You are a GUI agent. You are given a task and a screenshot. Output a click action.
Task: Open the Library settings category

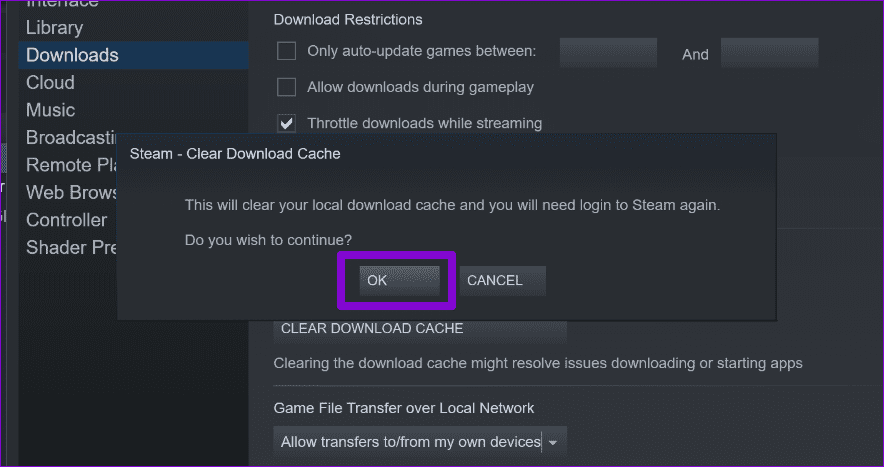(54, 27)
